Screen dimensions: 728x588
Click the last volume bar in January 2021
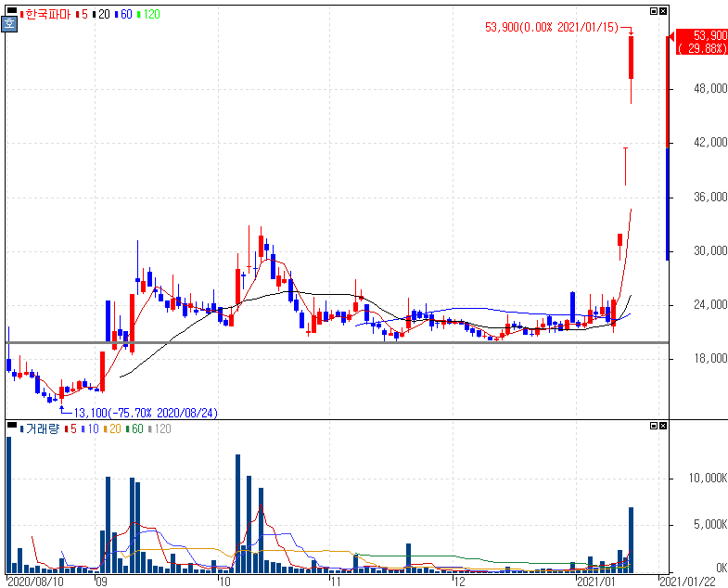[631, 540]
